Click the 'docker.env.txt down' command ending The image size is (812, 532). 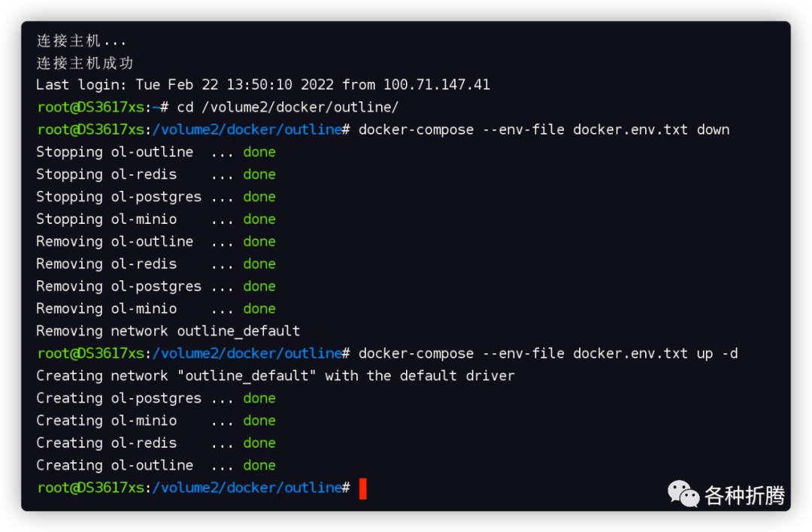pos(651,129)
